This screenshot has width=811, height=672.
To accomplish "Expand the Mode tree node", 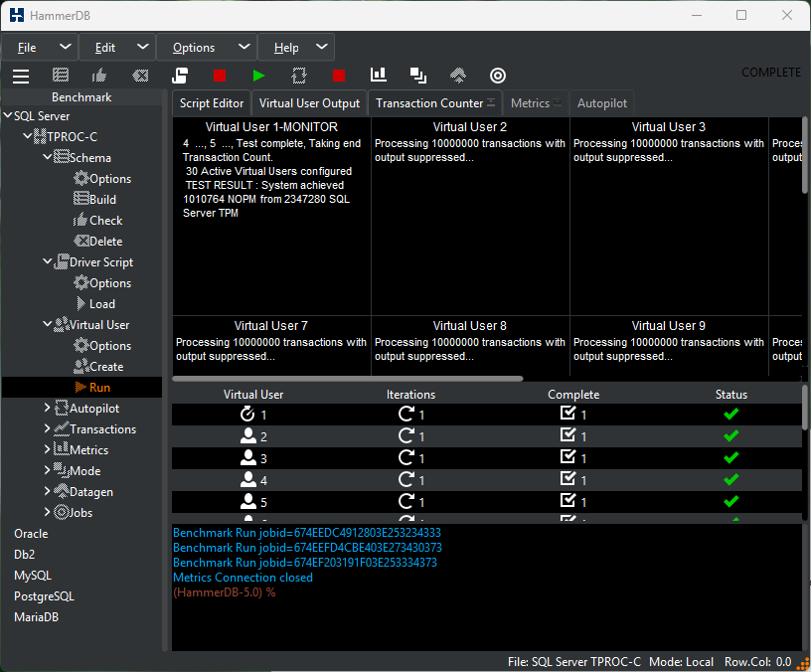I will (x=48, y=470).
